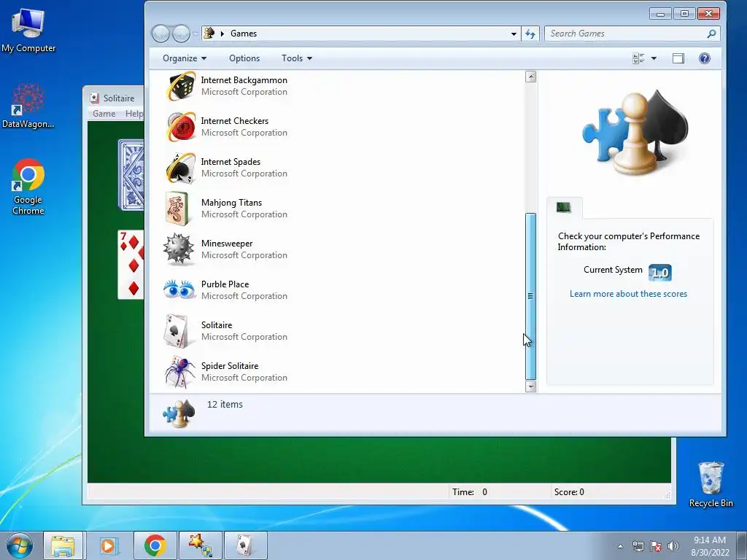
Task: Click Chrome icon in the taskbar
Action: click(x=155, y=545)
